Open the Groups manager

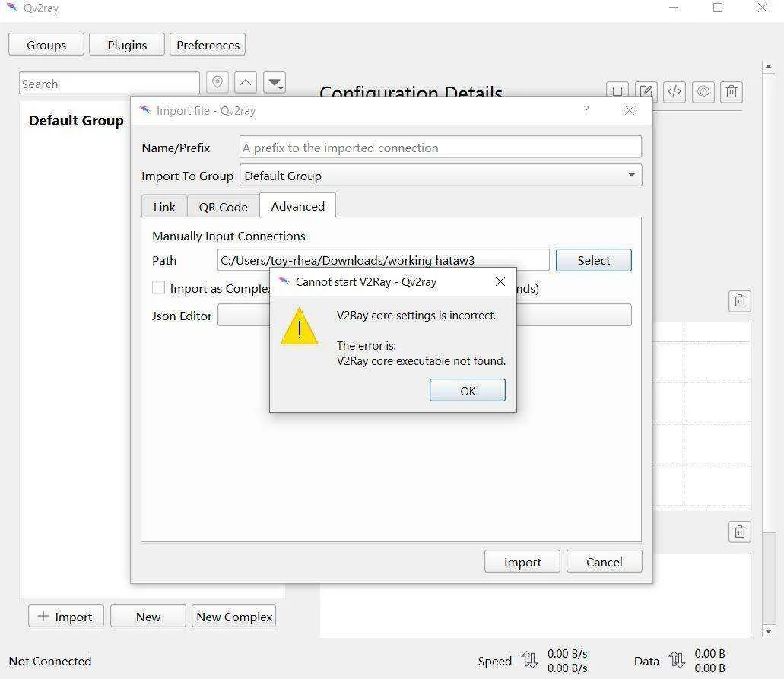[x=46, y=45]
